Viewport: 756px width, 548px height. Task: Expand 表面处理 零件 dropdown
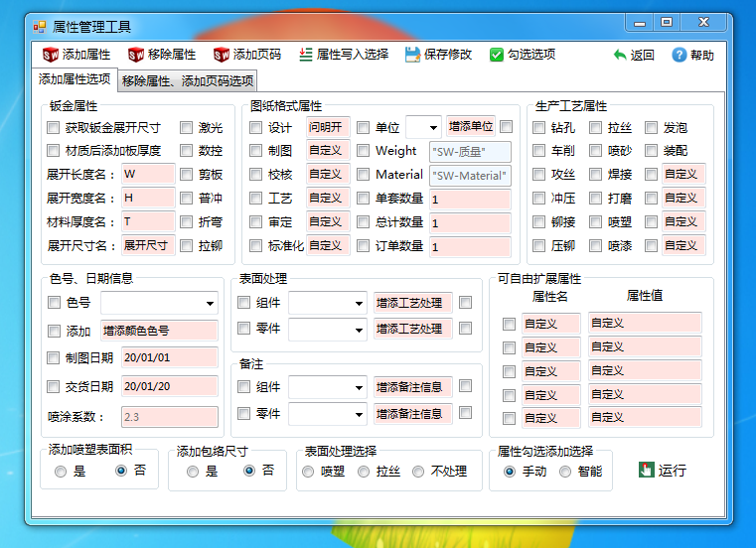point(328,330)
